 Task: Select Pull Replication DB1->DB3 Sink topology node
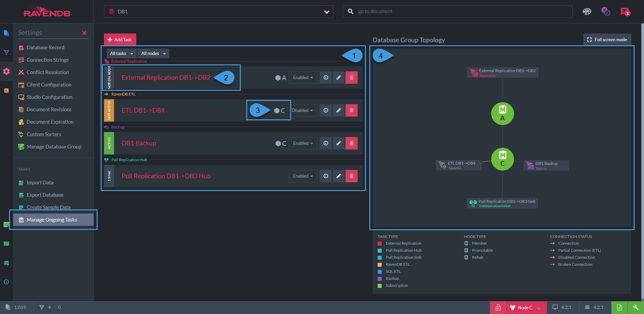(502, 203)
